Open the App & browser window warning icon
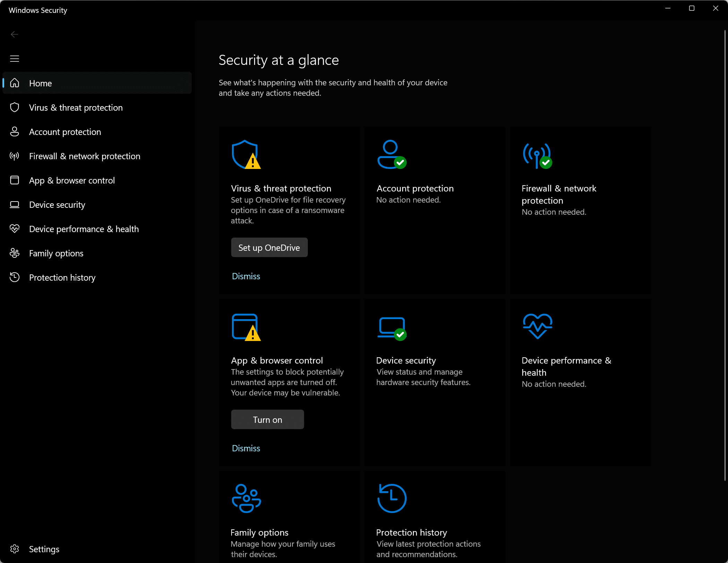This screenshot has height=563, width=728. click(x=246, y=327)
